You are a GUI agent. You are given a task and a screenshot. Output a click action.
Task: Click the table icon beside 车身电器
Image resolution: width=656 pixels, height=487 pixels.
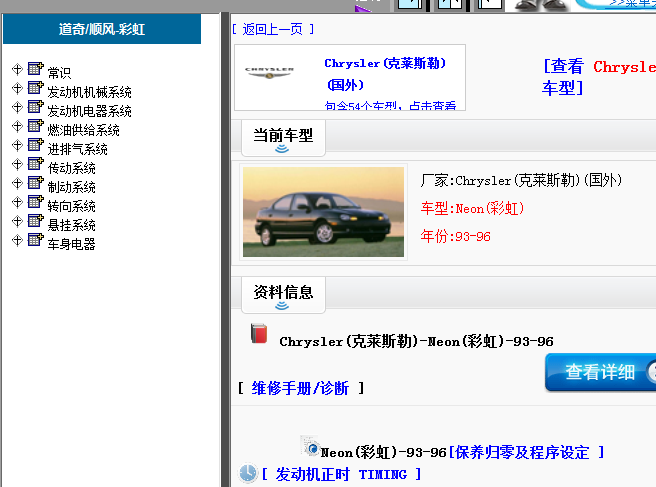coord(36,240)
